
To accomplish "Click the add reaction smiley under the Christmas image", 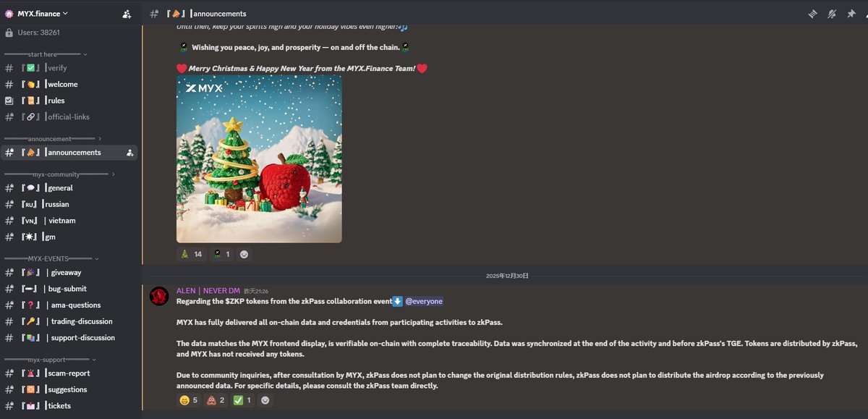I will pyautogui.click(x=244, y=254).
